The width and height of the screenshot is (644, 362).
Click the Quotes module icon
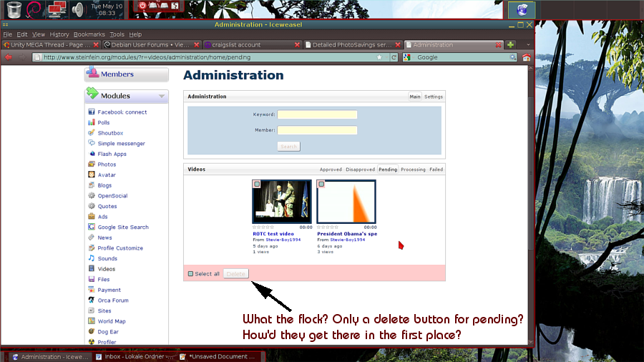pos(91,206)
